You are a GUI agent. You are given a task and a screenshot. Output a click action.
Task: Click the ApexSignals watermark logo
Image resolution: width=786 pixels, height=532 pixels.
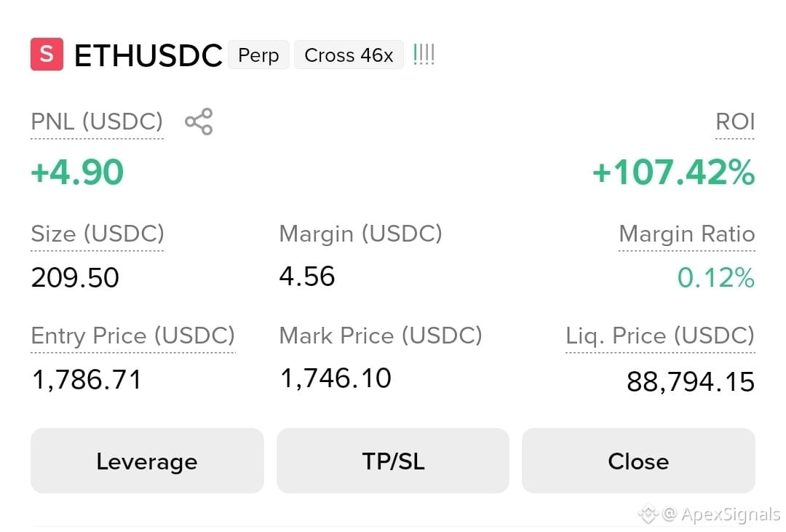(x=648, y=514)
